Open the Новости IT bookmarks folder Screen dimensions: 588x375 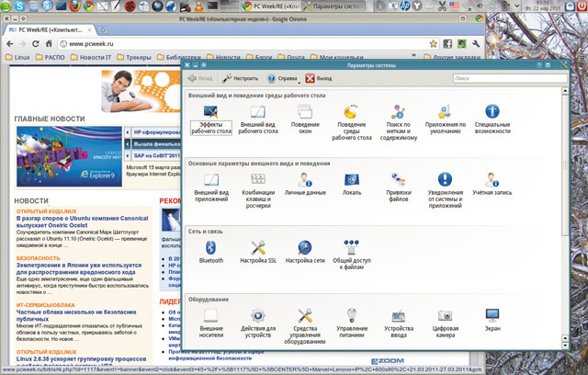tap(91, 57)
